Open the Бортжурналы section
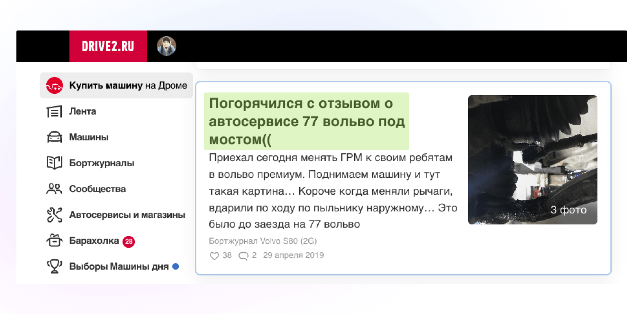The height and width of the screenshot is (314, 644). (x=102, y=163)
